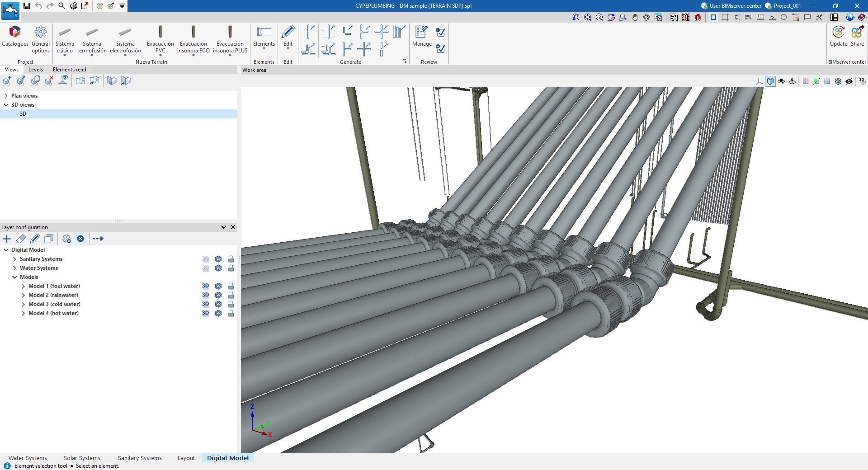Toggle 3D visibility for Model 1 (foul water)
This screenshot has height=470, width=868.
point(206,286)
